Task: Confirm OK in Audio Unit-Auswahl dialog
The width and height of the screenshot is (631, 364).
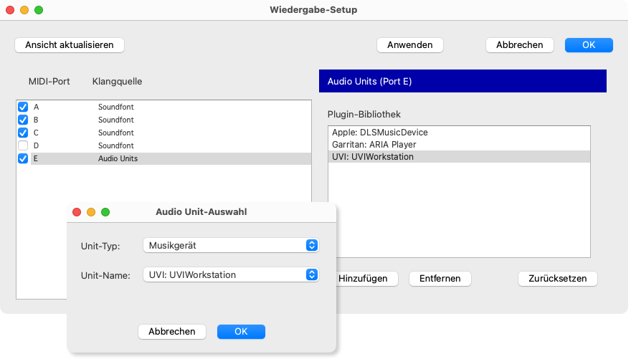Action: 241,332
